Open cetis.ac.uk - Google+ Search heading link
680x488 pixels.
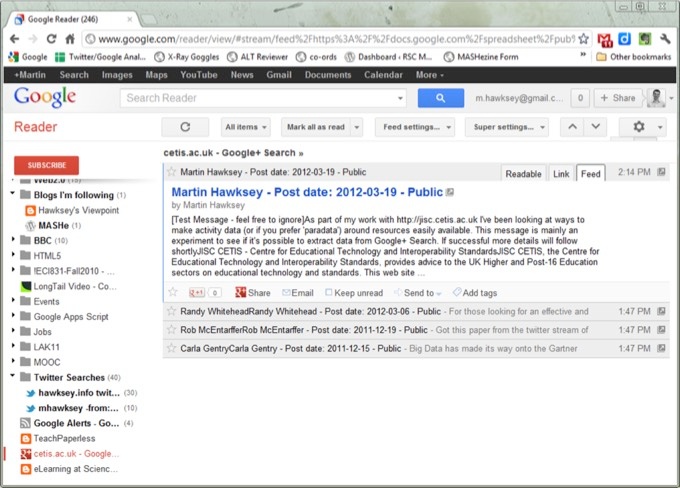tap(233, 153)
